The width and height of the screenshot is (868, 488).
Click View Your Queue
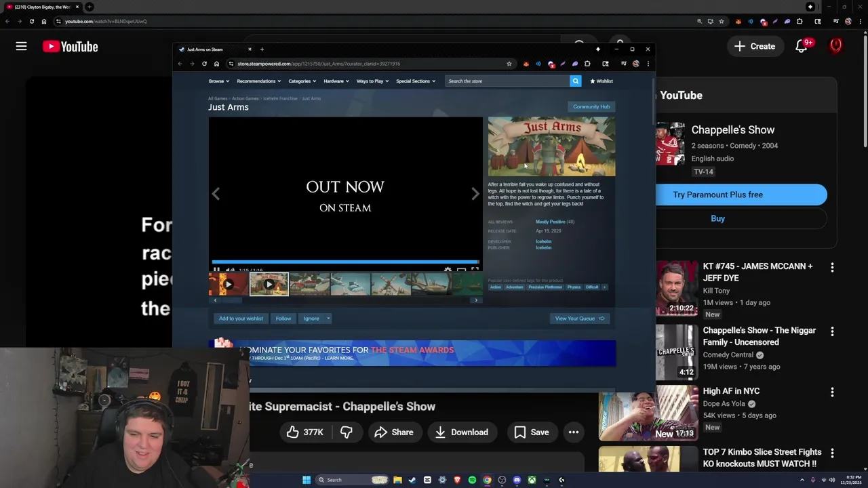click(x=580, y=319)
